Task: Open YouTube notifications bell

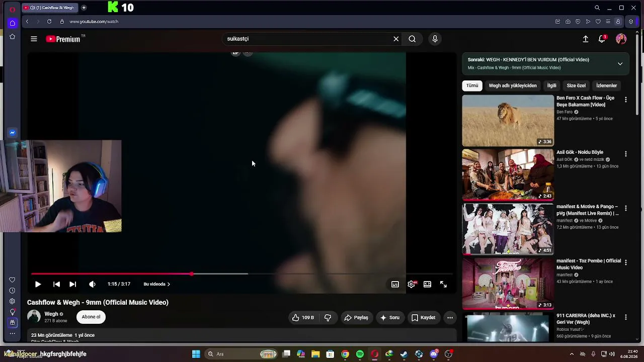Action: click(x=602, y=39)
